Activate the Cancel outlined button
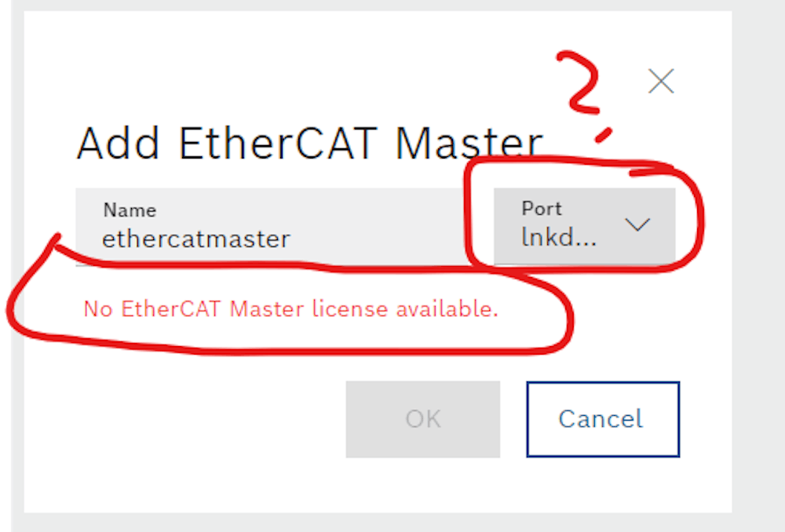 601,419
